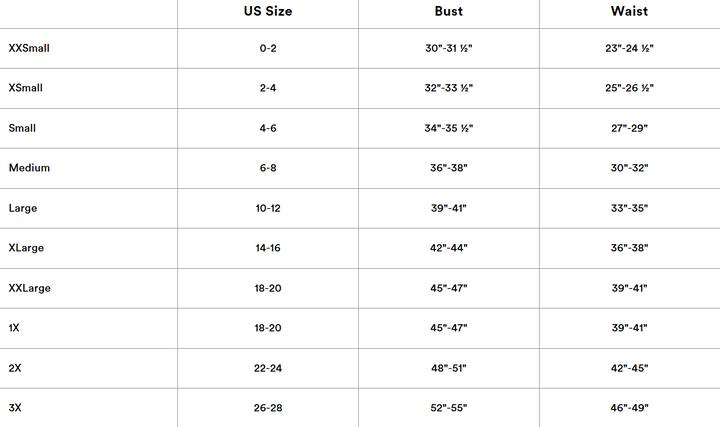Select the XSmall row label

pyautogui.click(x=25, y=88)
